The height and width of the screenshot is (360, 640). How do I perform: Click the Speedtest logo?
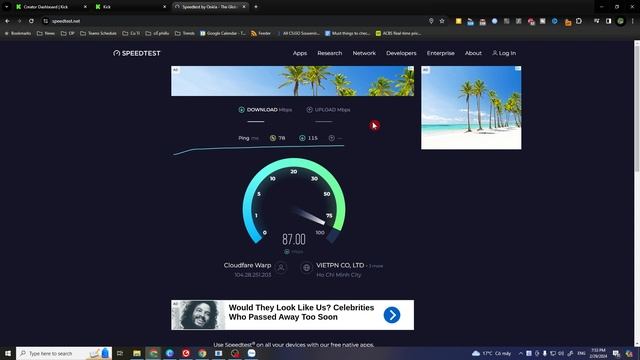click(137, 53)
